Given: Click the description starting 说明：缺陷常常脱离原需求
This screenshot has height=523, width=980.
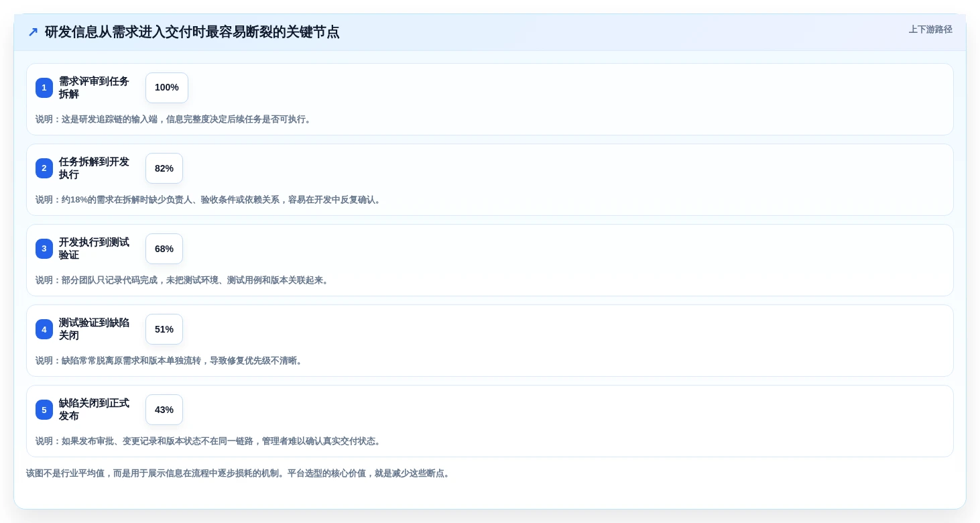Looking at the screenshot, I should [170, 361].
